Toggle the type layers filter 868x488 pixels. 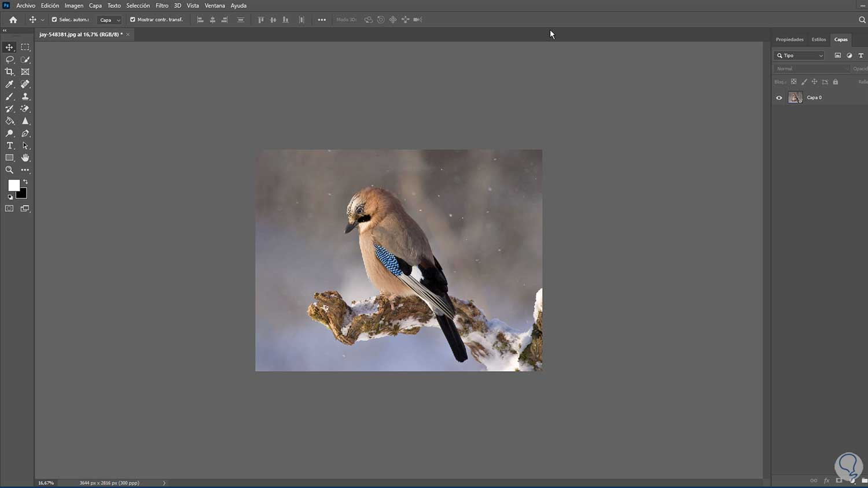click(x=861, y=56)
